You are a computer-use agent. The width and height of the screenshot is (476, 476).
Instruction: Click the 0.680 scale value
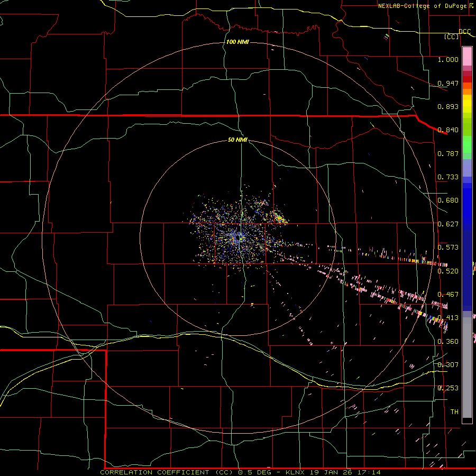(448, 200)
